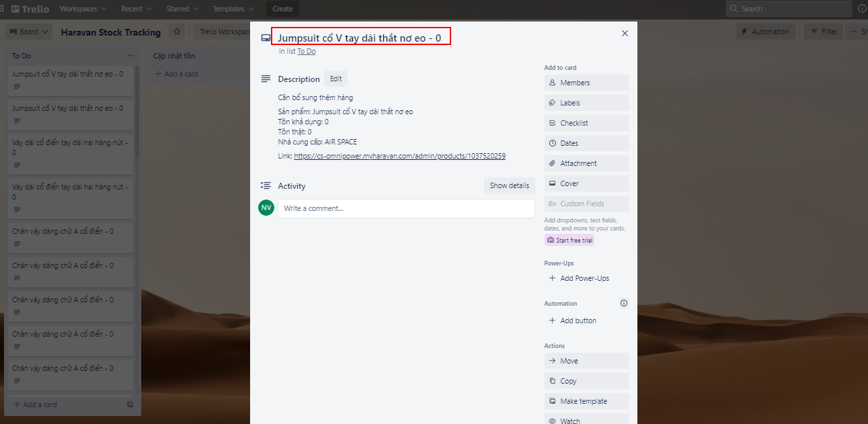Click the Activity section icon
The image size is (868, 424).
coord(266,185)
